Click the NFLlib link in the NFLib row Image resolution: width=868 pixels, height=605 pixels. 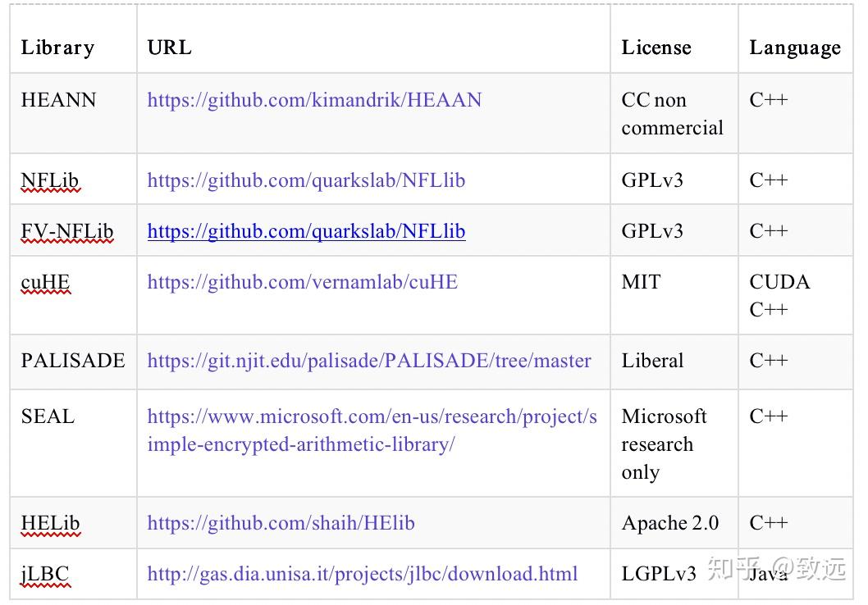[x=306, y=180]
